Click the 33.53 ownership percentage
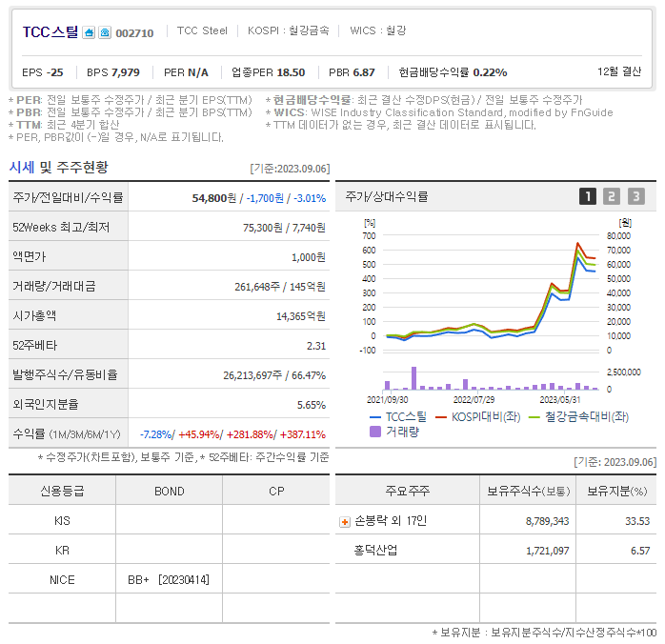665x644 pixels. click(637, 521)
